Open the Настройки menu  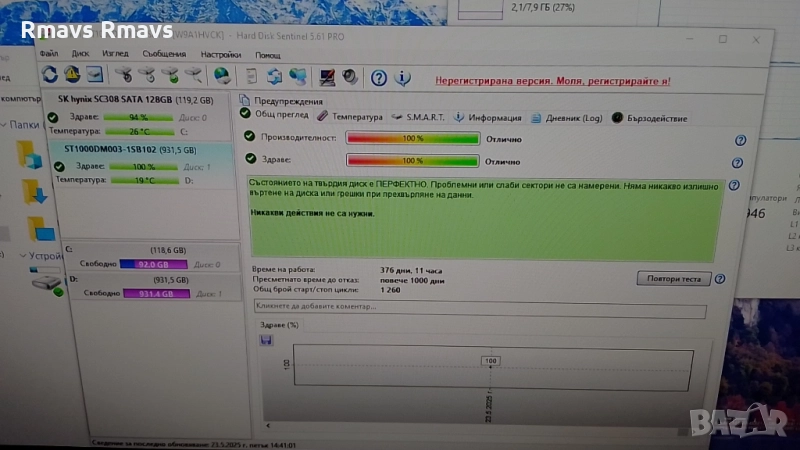(x=220, y=54)
